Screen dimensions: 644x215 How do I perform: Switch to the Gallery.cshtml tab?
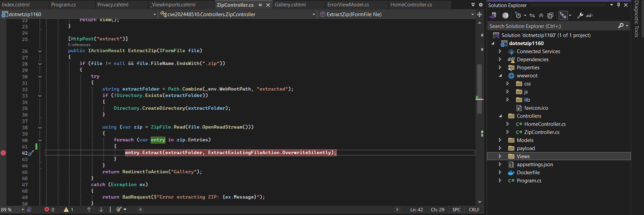tap(290, 5)
